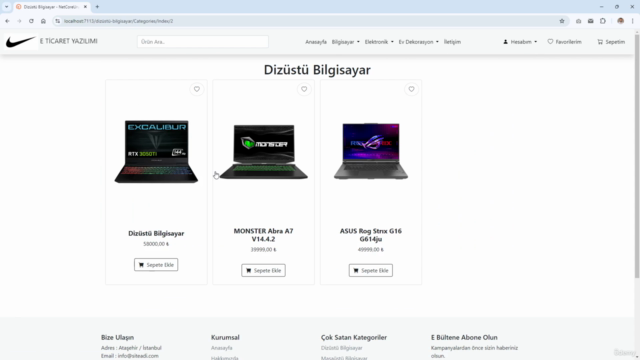Screen dimensions: 640x360
Task: Go to Anasayfa in top navigation
Action: [x=316, y=42]
